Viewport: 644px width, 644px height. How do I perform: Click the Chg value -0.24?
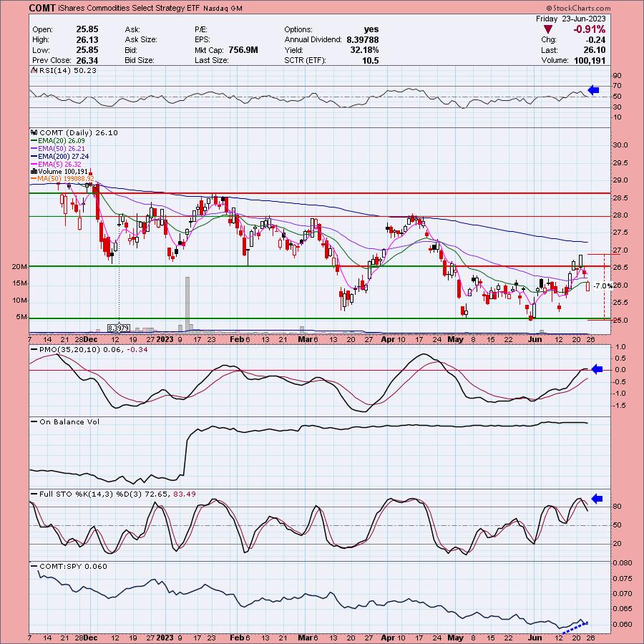pyautogui.click(x=596, y=40)
